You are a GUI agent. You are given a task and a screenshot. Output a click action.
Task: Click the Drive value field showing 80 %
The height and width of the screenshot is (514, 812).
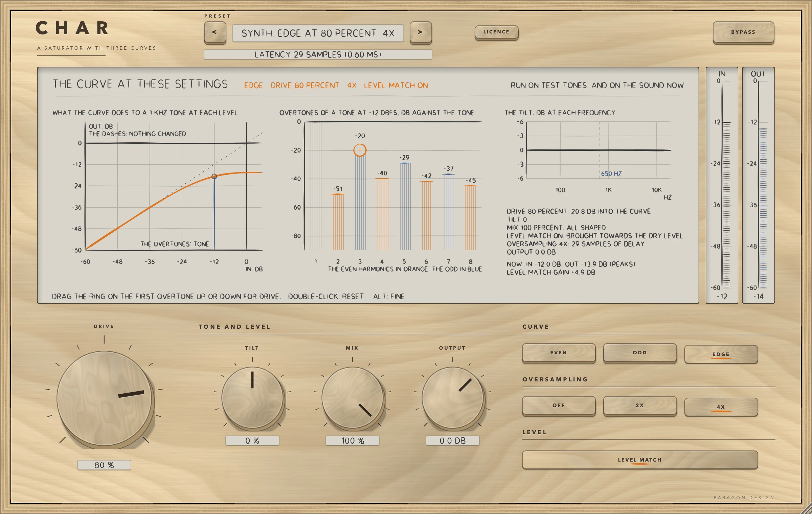click(104, 465)
